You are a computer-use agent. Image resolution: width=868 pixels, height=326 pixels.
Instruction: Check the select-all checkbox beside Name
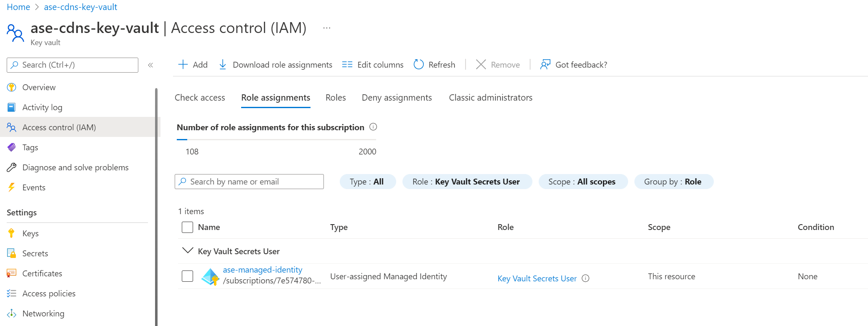(187, 227)
